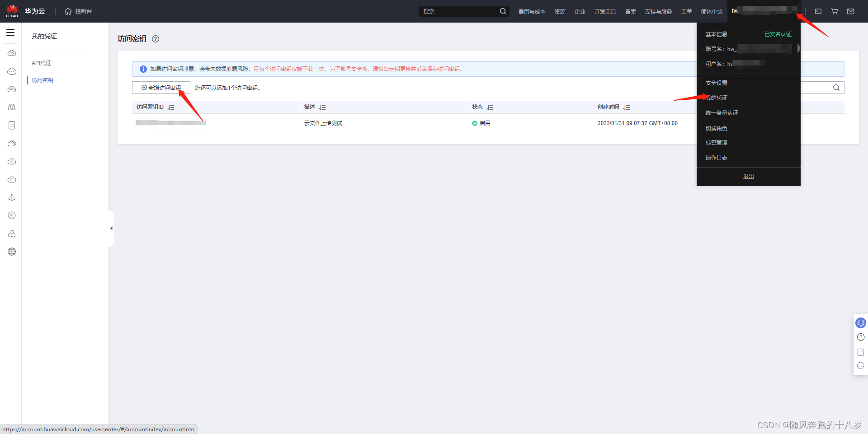Sort by 状态 column
868x434 pixels.
point(490,107)
